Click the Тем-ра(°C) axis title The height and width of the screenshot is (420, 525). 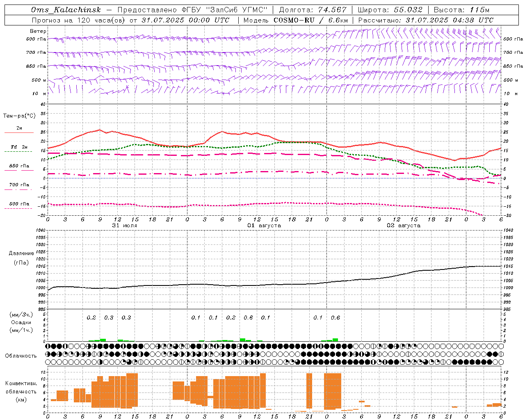click(19, 116)
